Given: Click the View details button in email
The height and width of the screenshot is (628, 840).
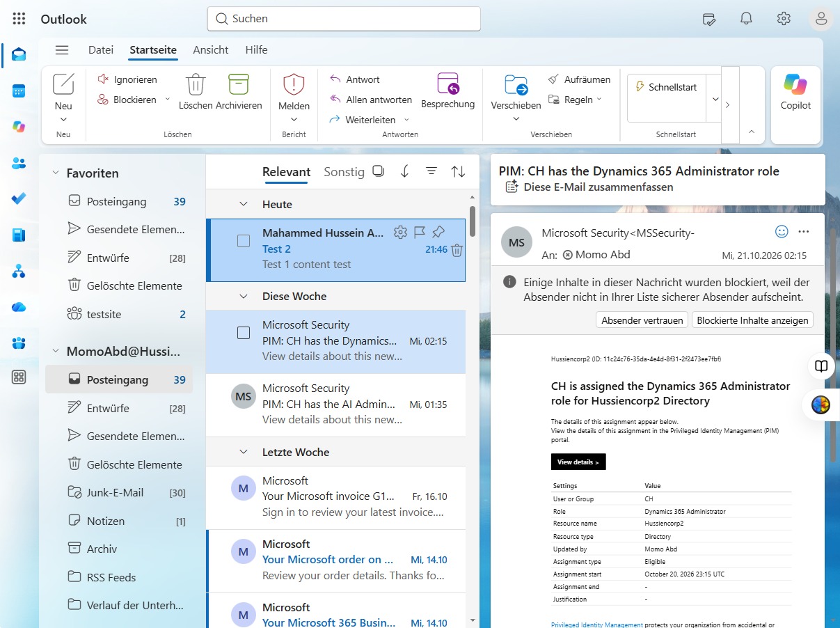Looking at the screenshot, I should [578, 462].
